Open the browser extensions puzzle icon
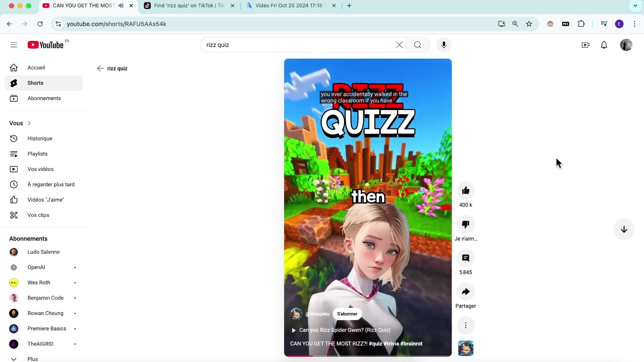Image resolution: width=644 pixels, height=362 pixels. [581, 24]
